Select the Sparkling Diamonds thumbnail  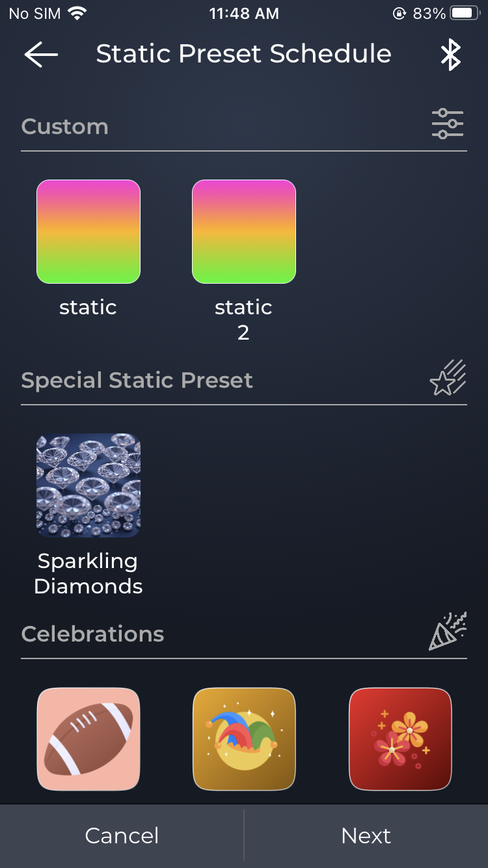click(x=88, y=485)
